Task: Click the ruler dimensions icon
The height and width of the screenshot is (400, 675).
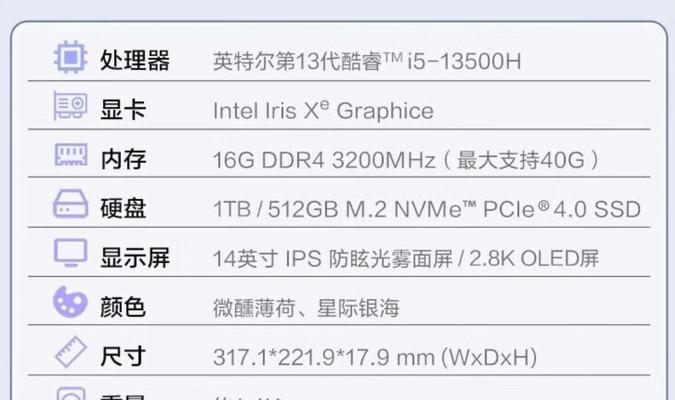Action: click(71, 352)
